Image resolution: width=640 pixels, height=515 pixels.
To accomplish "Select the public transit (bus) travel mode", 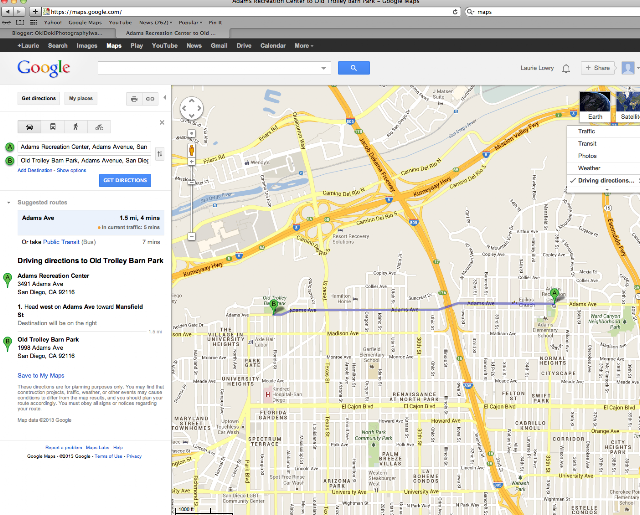I will [x=53, y=127].
